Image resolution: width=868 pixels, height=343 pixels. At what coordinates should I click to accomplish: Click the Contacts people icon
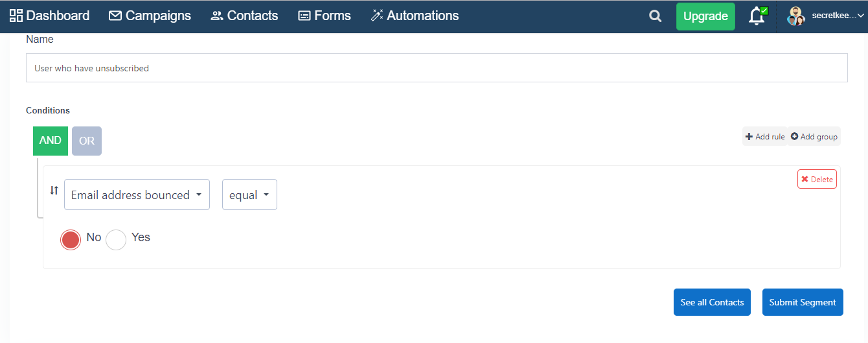(x=217, y=16)
